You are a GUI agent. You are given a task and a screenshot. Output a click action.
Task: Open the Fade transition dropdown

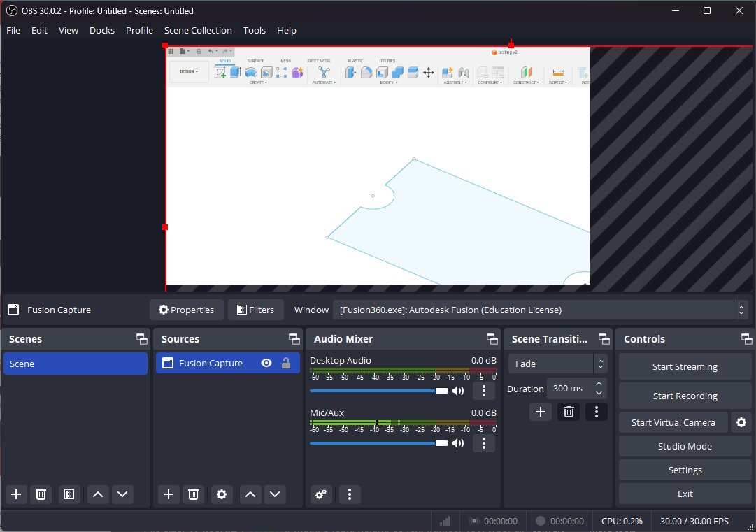point(557,364)
